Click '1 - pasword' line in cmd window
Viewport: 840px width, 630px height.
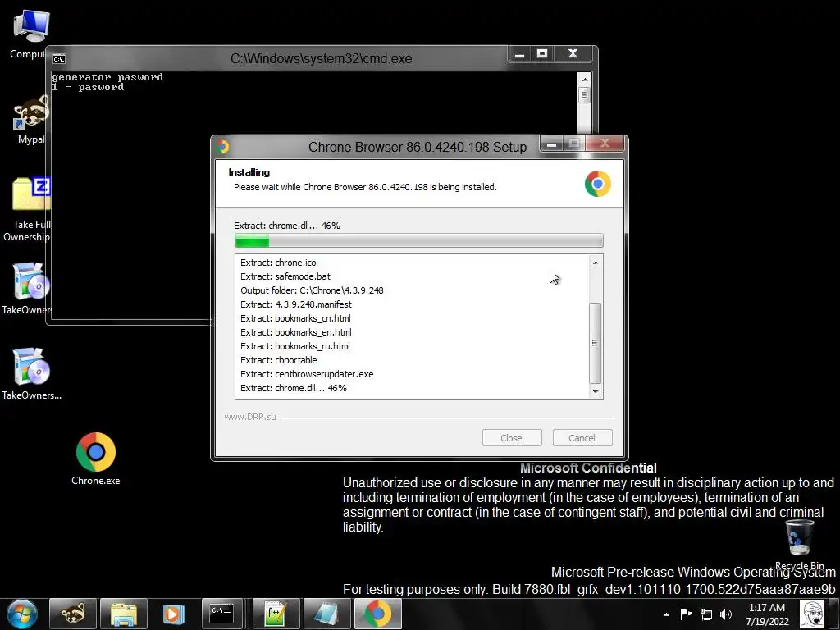pos(89,87)
